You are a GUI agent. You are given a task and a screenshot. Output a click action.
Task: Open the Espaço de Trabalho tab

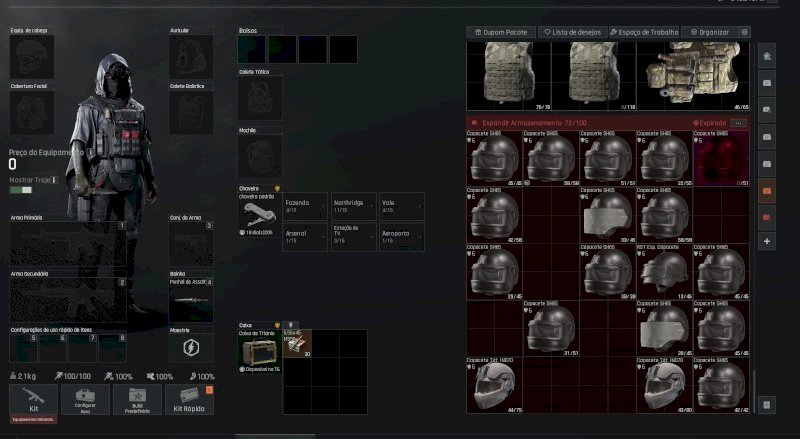[644, 32]
